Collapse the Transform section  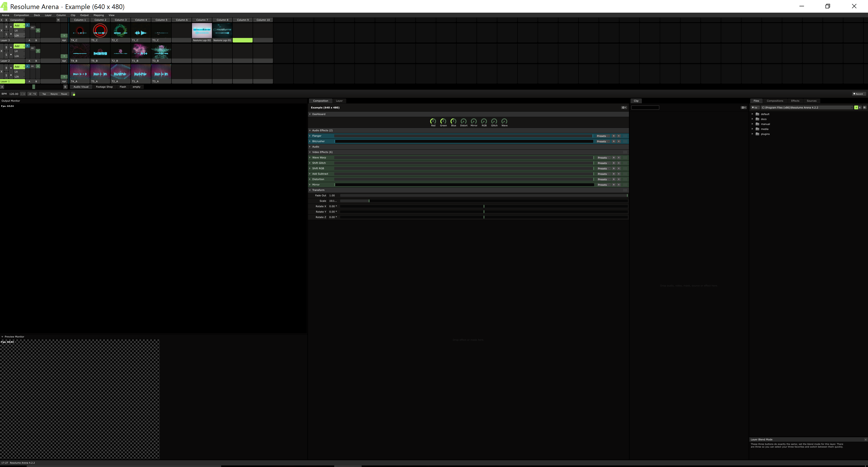[x=310, y=190]
